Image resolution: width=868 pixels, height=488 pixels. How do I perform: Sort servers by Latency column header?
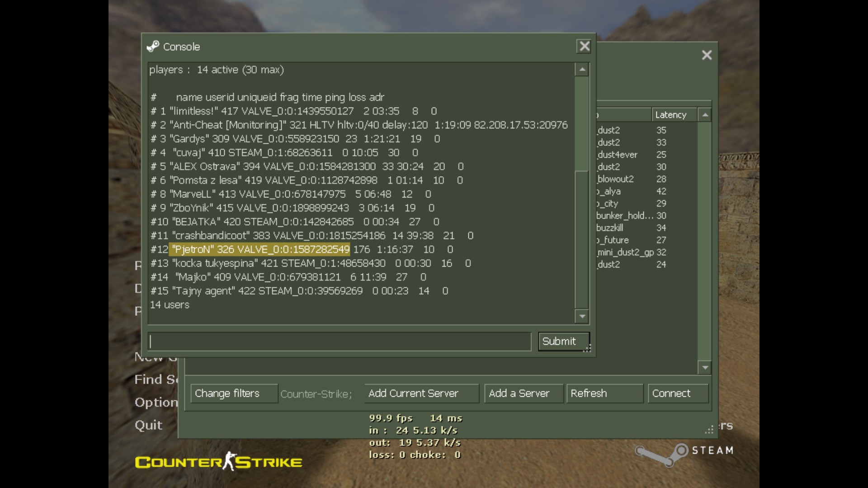tap(674, 115)
